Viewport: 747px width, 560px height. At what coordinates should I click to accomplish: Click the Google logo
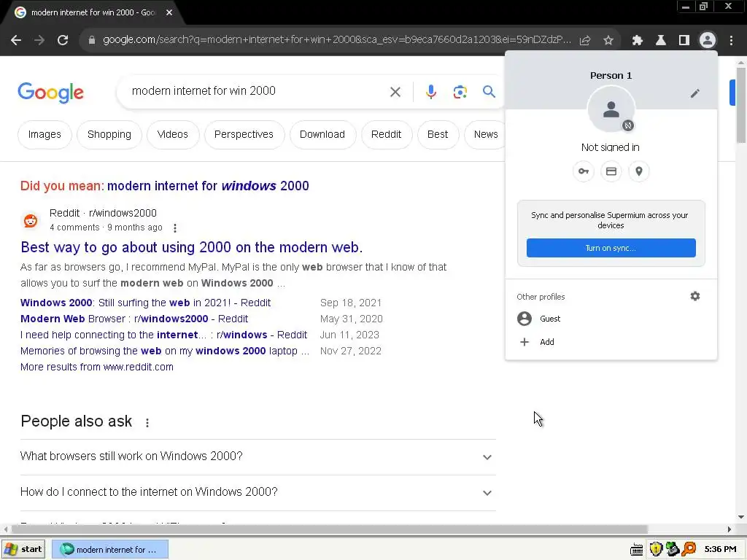pyautogui.click(x=50, y=93)
